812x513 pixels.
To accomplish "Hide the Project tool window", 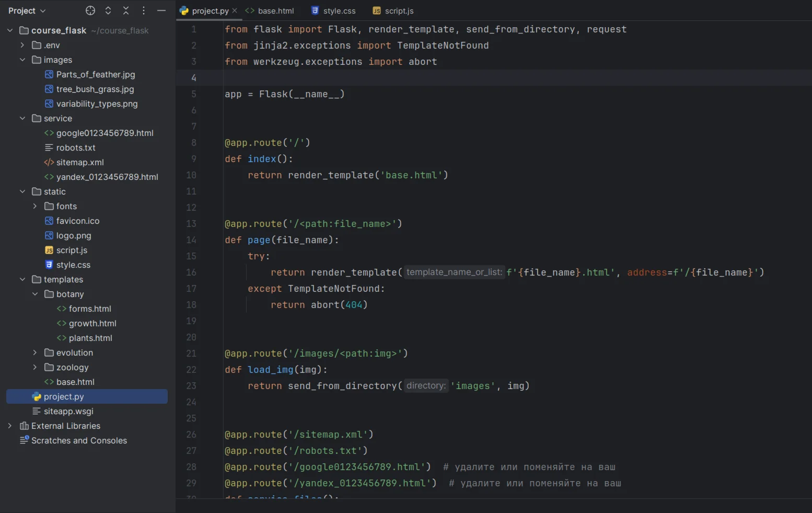I will (161, 10).
